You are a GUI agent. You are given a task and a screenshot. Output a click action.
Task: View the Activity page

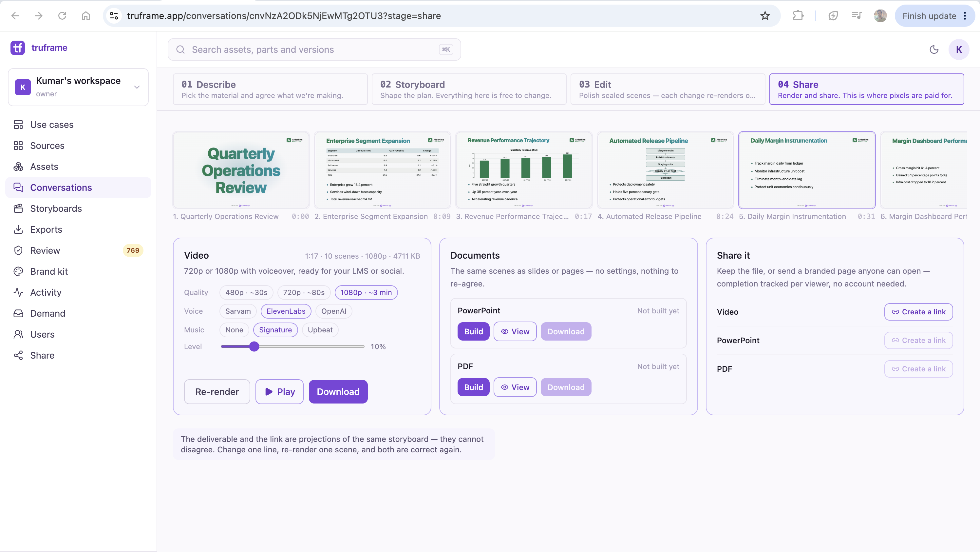78,292
